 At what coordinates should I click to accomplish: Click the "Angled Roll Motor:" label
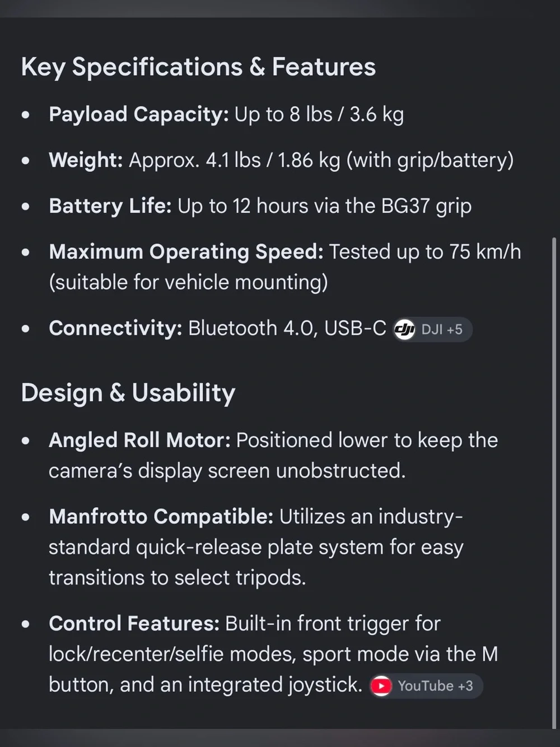click(139, 440)
